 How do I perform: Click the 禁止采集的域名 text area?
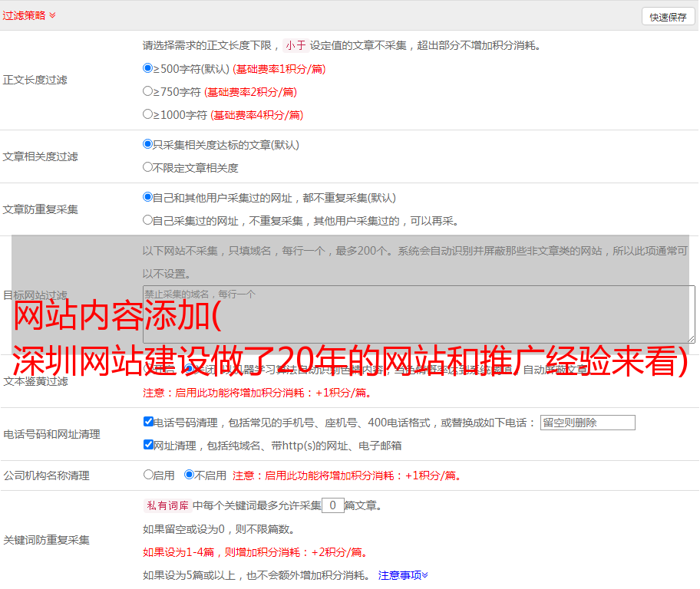(x=419, y=314)
